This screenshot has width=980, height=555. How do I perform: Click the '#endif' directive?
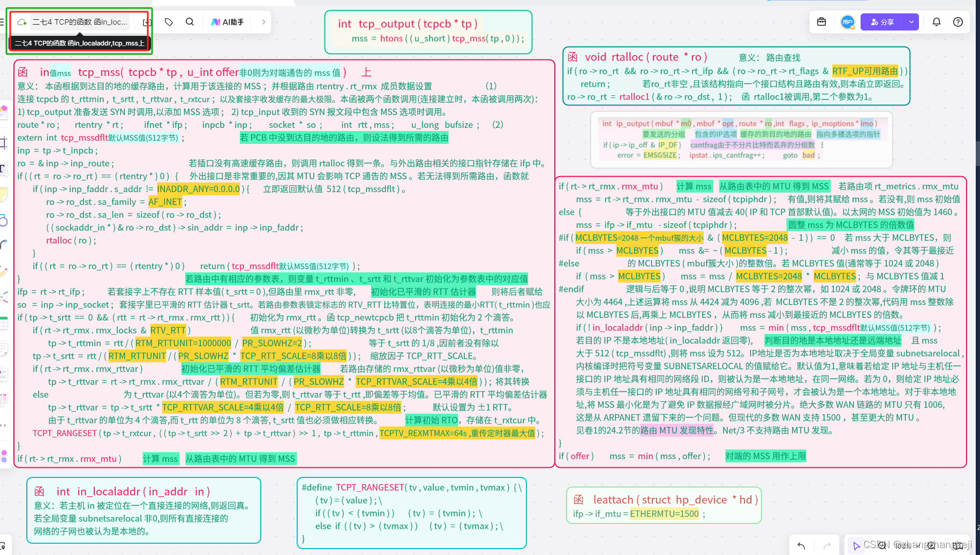pyautogui.click(x=571, y=289)
